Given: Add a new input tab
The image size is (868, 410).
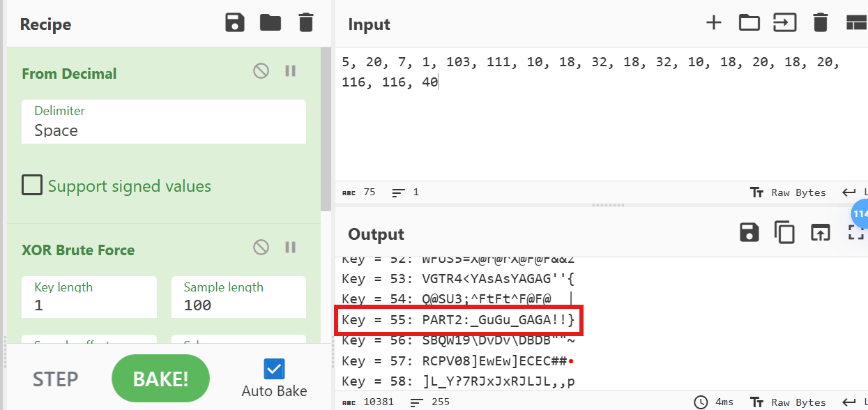Looking at the screenshot, I should [713, 23].
